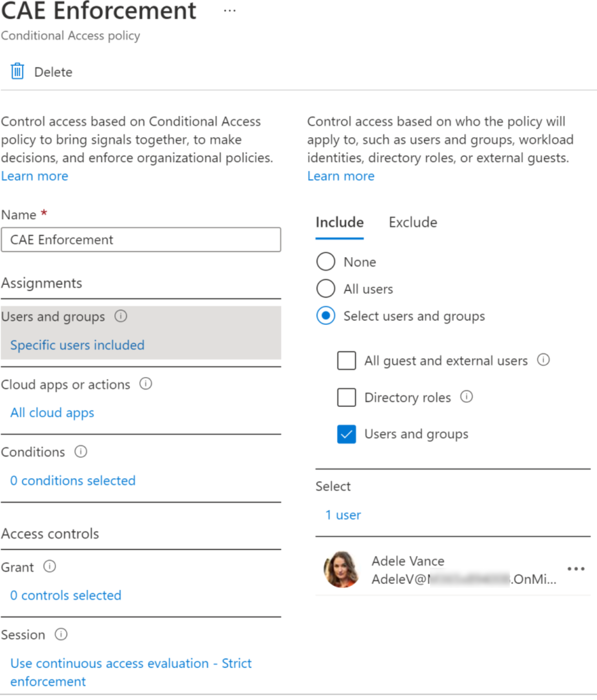Switch to the Include tab

pos(339,222)
